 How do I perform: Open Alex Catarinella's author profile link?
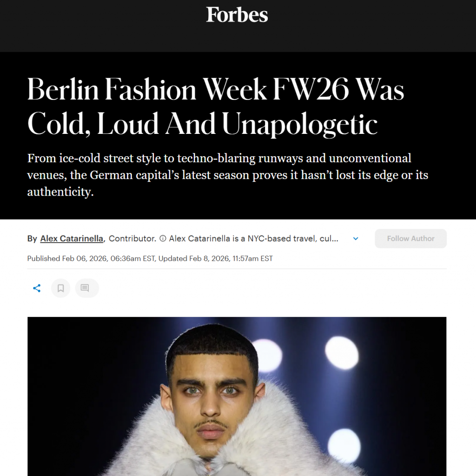point(72,238)
